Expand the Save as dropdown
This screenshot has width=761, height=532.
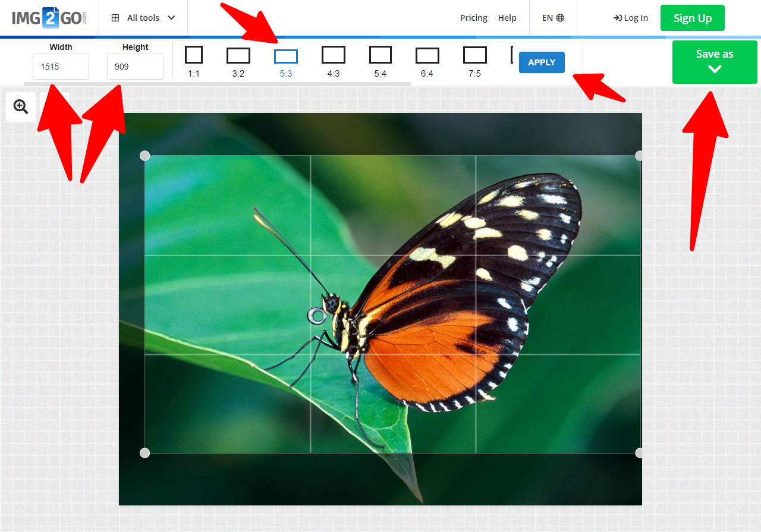(715, 62)
